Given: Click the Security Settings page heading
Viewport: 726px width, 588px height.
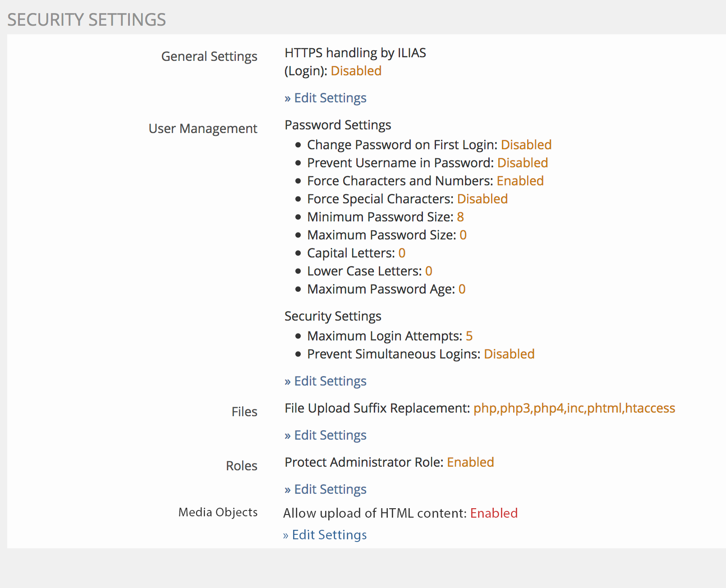Looking at the screenshot, I should click(x=87, y=20).
